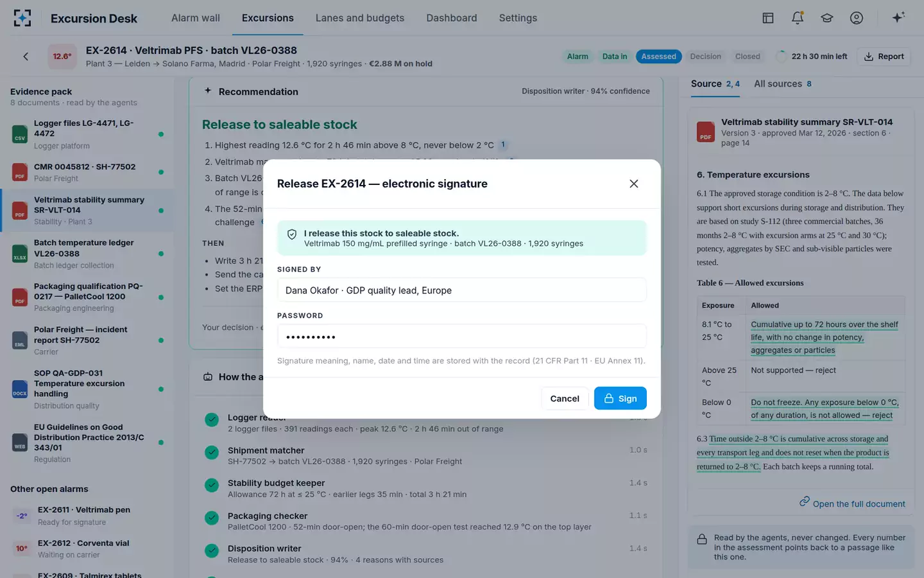Select the Decision stage pill

click(706, 57)
